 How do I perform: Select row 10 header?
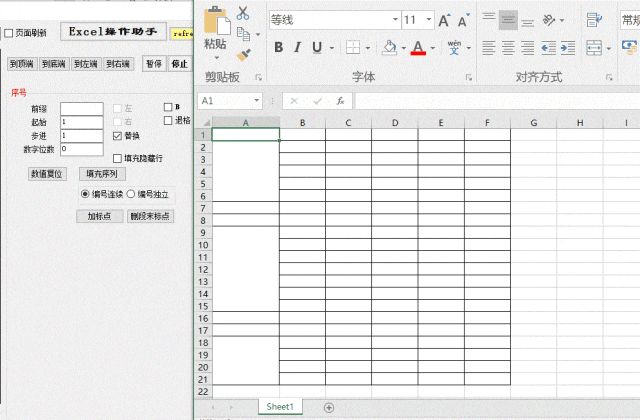[x=203, y=245]
